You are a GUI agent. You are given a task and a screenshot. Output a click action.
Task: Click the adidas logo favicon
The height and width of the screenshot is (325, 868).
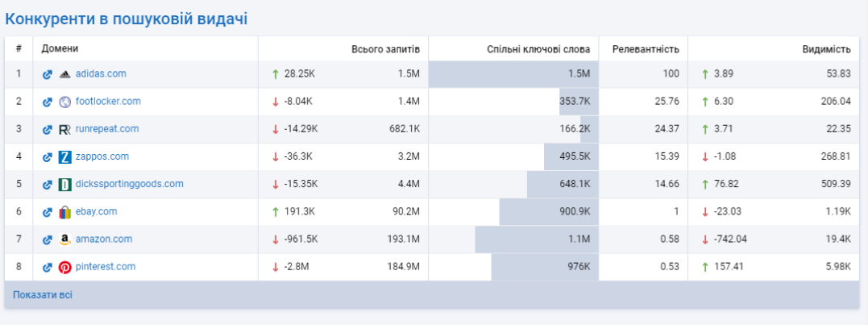(x=64, y=74)
